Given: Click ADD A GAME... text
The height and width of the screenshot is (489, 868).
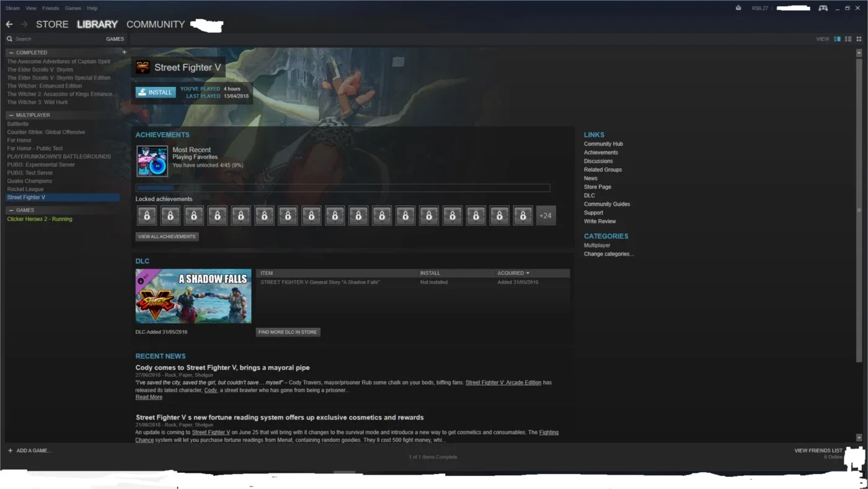Looking at the screenshot, I should pos(33,451).
